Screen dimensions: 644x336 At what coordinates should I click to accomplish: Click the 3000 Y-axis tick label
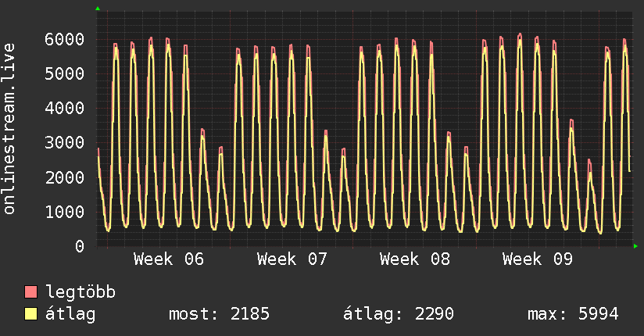(63, 143)
